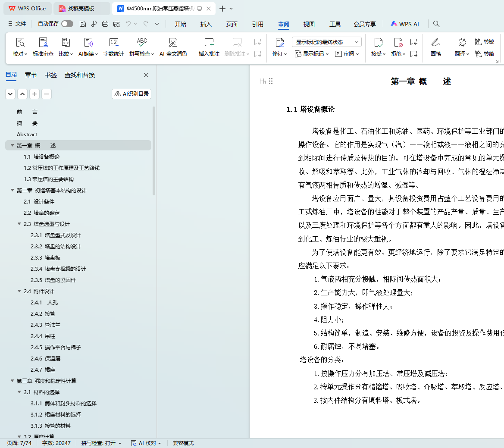504x448 pixels.
Task: Click the AI识别目录 button
Action: pos(131,94)
